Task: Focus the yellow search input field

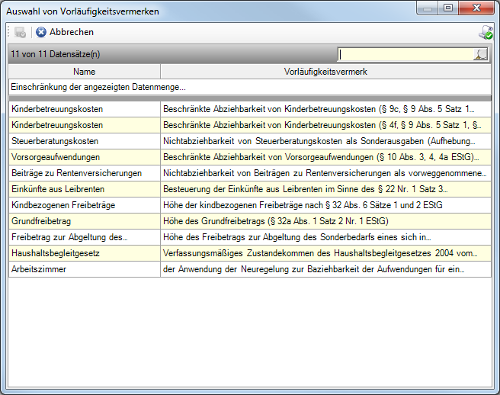Action: click(x=406, y=54)
